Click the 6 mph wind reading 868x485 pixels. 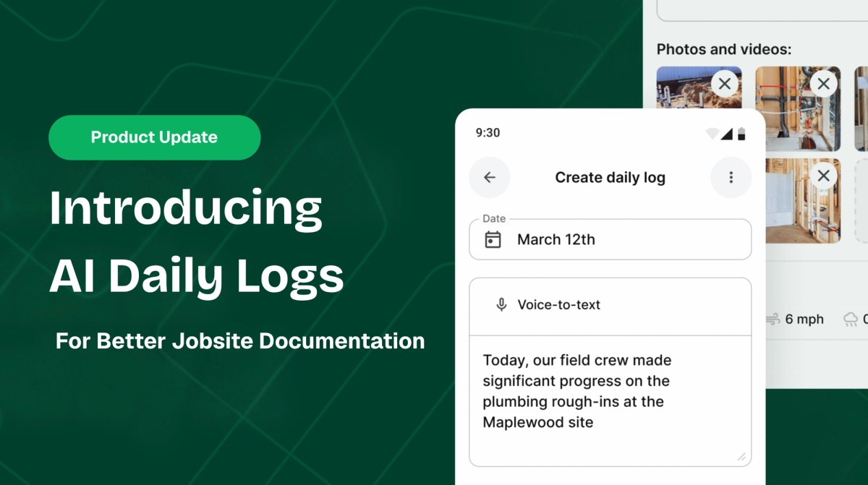(x=803, y=319)
